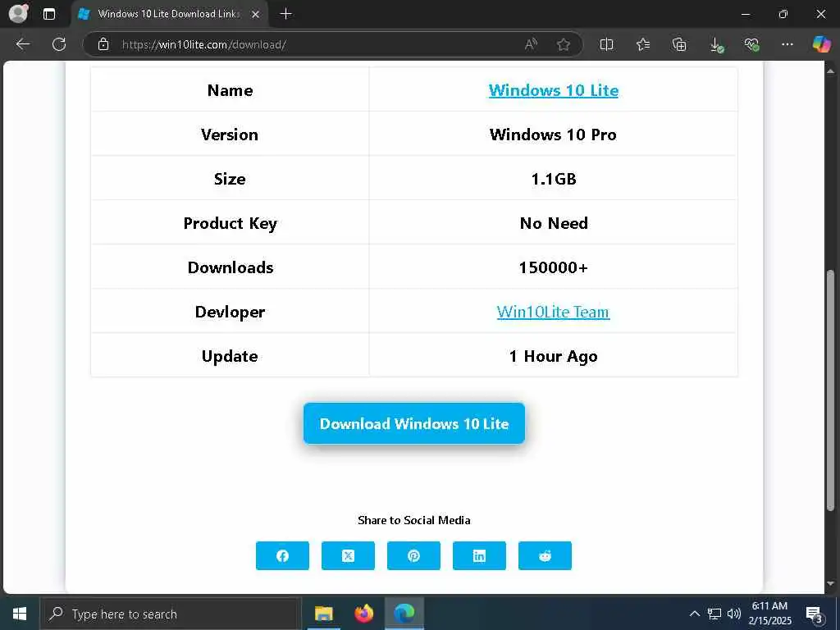Open the Win10Lite Team link
840x630 pixels.
(x=553, y=312)
